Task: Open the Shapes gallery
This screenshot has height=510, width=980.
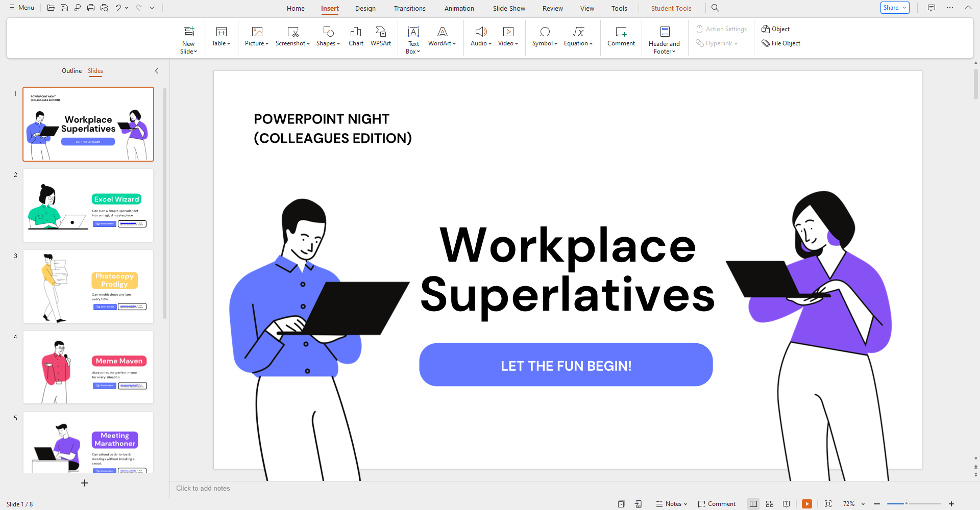Action: click(328, 37)
